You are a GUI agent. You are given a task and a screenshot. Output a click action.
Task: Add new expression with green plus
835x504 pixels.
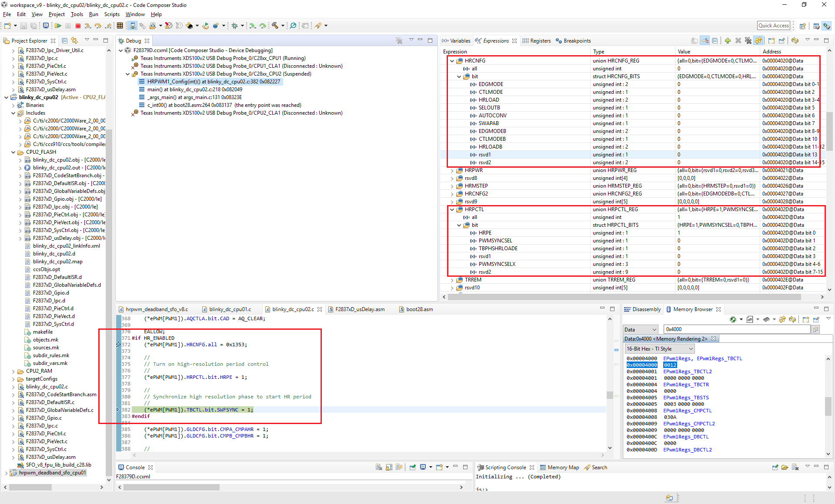[x=728, y=41]
